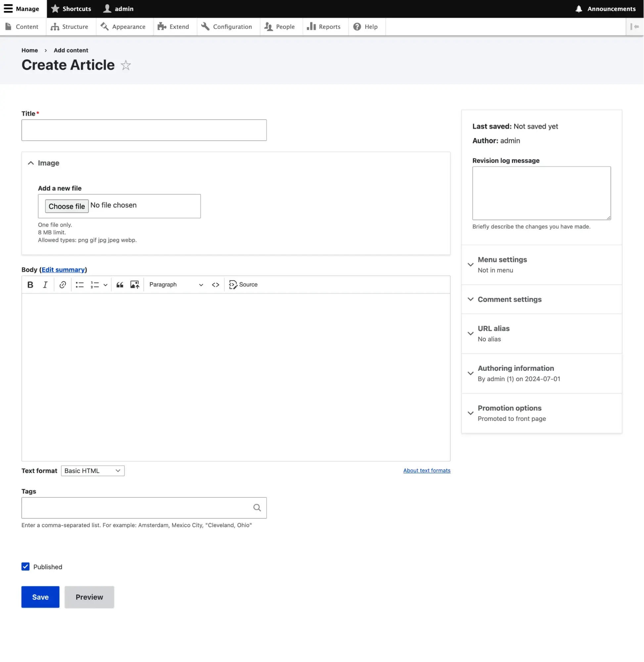Open the Configuration menu item
Viewport: 644px width, 662px height.
227,26
